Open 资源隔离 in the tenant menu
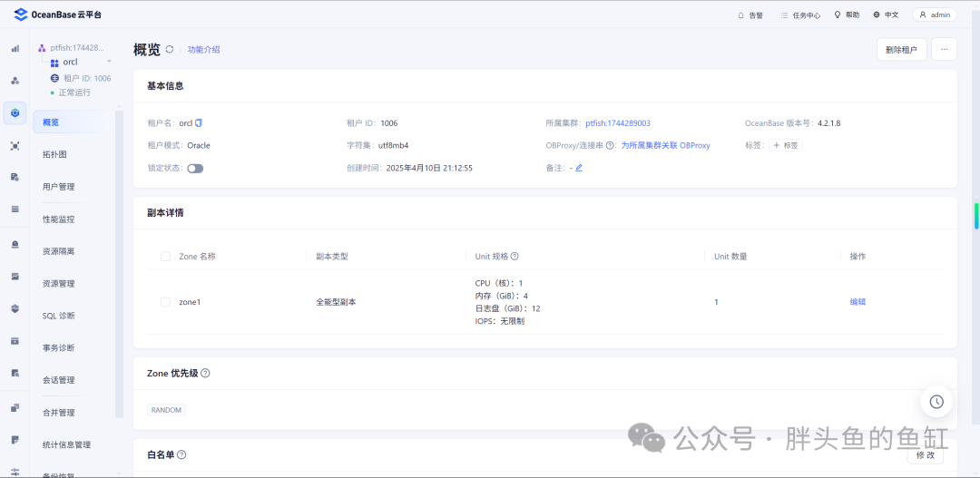The width and height of the screenshot is (980, 478). coord(59,251)
